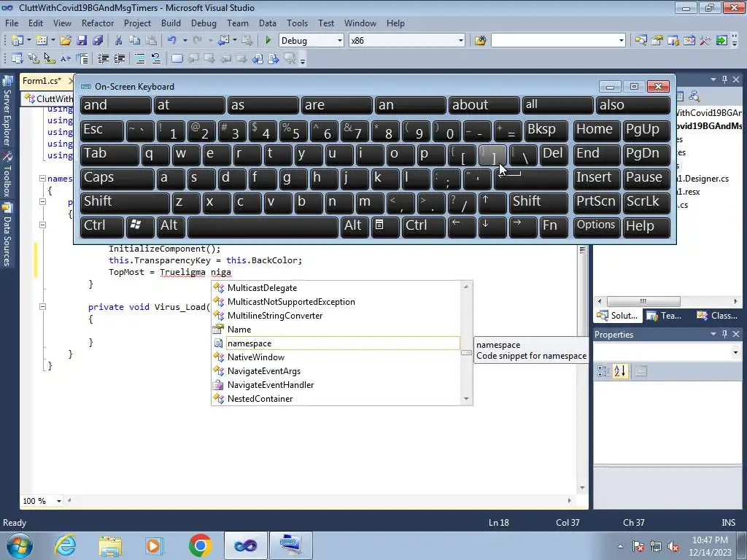The image size is (747, 560).
Task: Click the Decrease Indent toolbar icon
Action: 103,58
